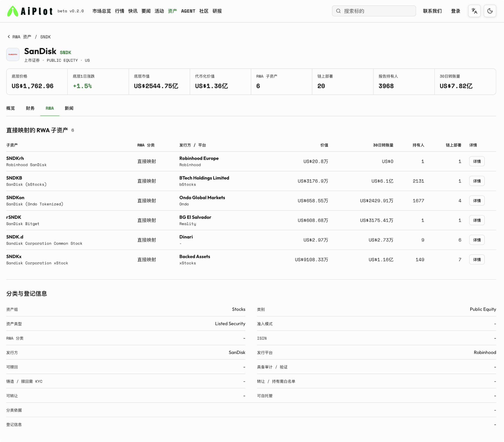Image resolution: width=504 pixels, height=442 pixels.
Task: Click 底层市值 US$2544.75亿 value
Action: click(156, 86)
